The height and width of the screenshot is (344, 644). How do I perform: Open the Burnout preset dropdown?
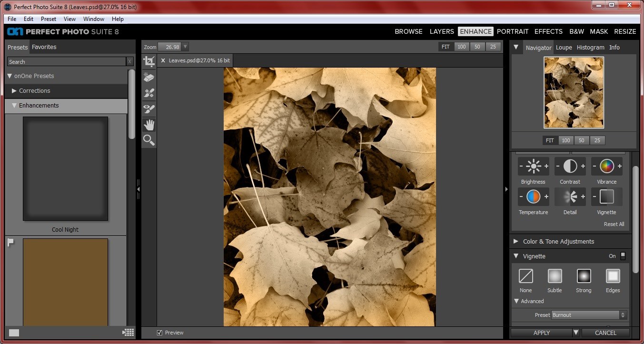623,315
